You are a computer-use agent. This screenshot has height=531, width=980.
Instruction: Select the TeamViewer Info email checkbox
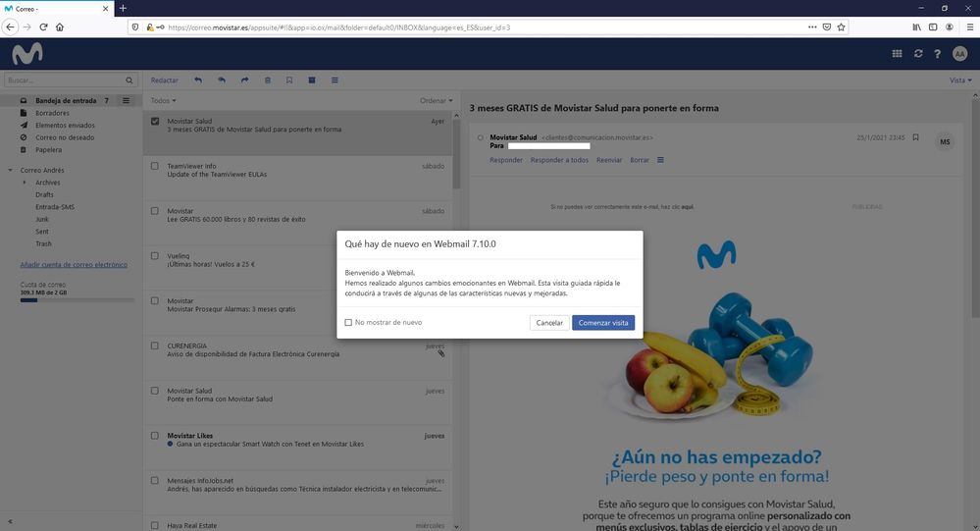click(155, 166)
